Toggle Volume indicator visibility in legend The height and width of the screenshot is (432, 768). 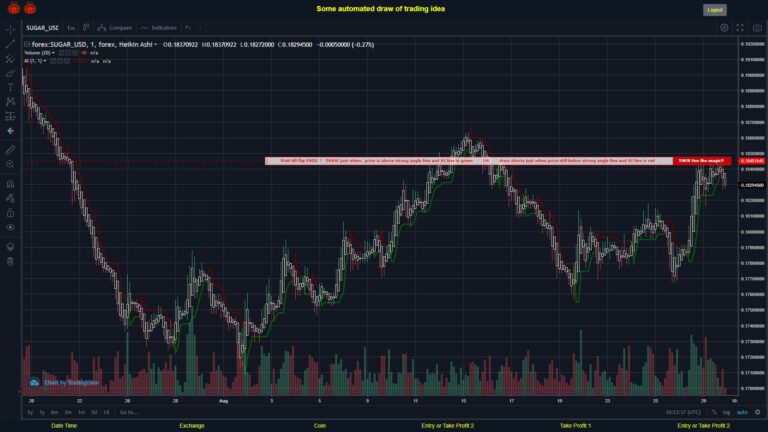[62, 53]
